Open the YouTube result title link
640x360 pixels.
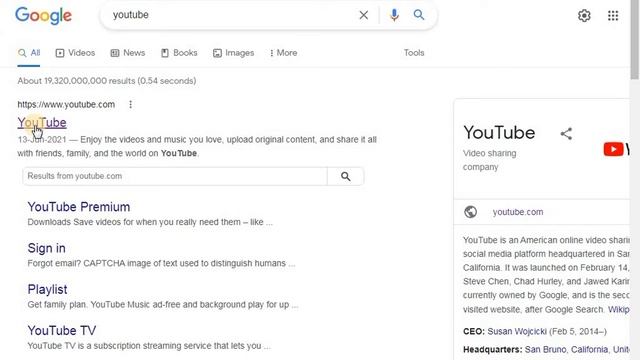coord(42,122)
